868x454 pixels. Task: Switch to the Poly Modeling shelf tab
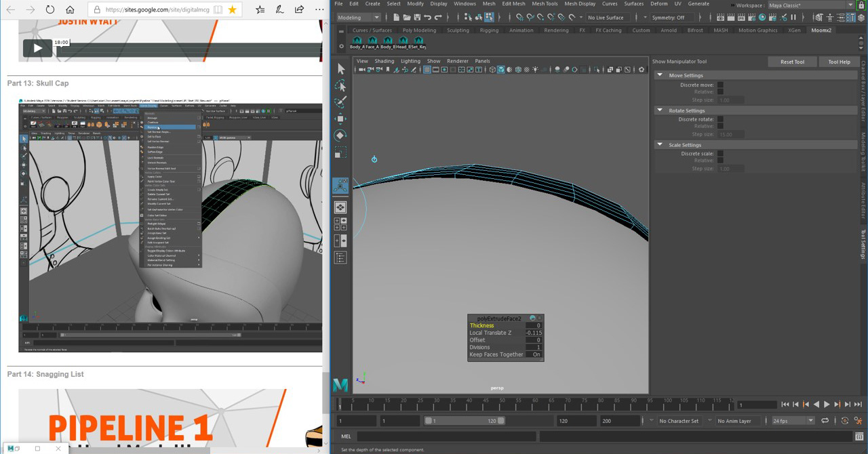(419, 30)
